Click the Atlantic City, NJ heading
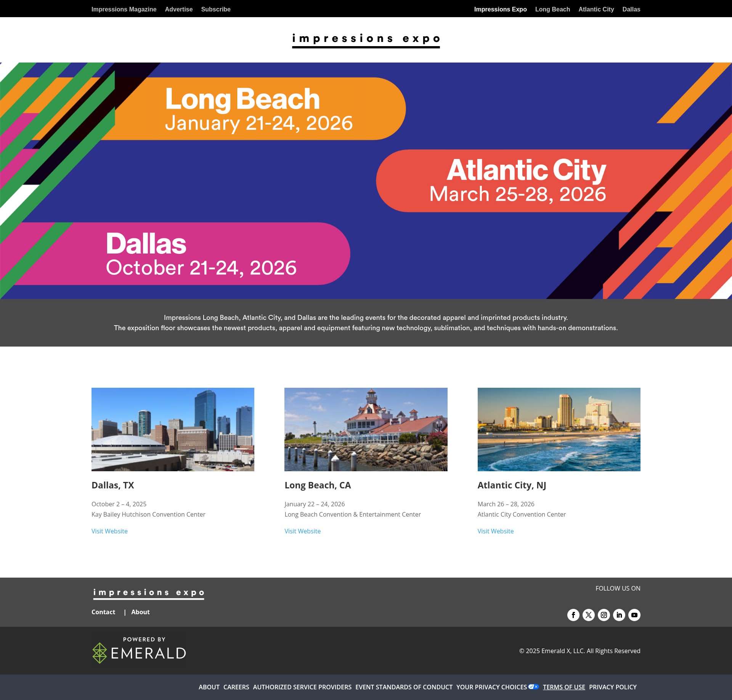Screen dimensions: 732x700 (x=512, y=485)
